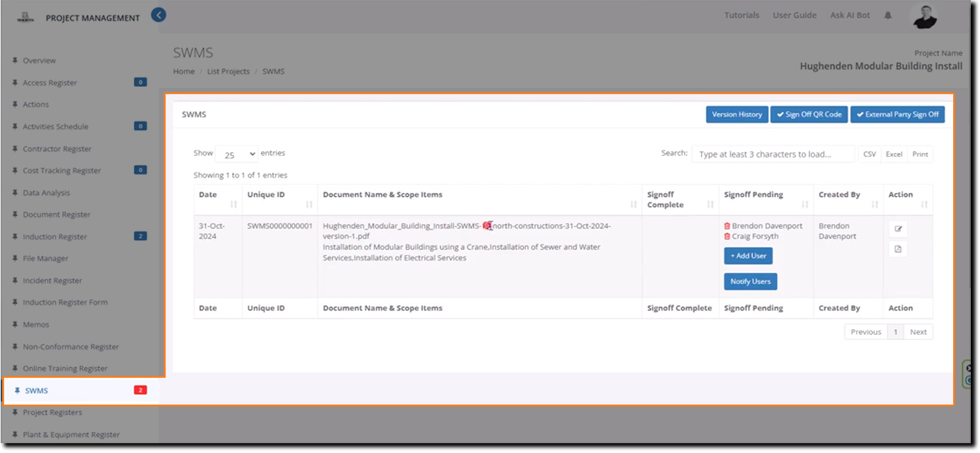Open Memos in the sidebar
This screenshot has height=453, width=980.
click(x=36, y=324)
